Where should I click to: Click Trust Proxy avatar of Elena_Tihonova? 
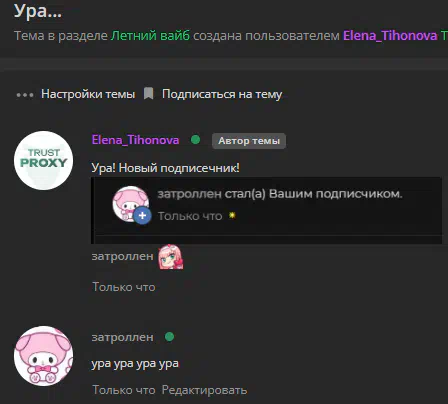44,160
